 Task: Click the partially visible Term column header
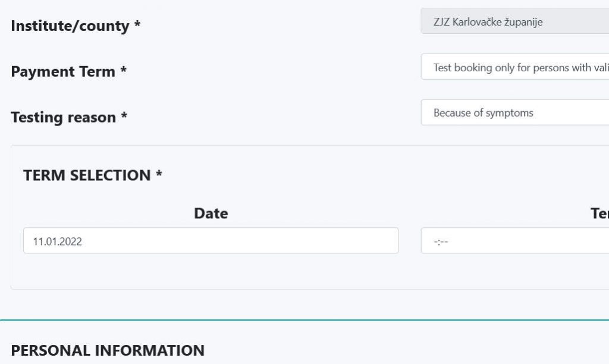[599, 214]
